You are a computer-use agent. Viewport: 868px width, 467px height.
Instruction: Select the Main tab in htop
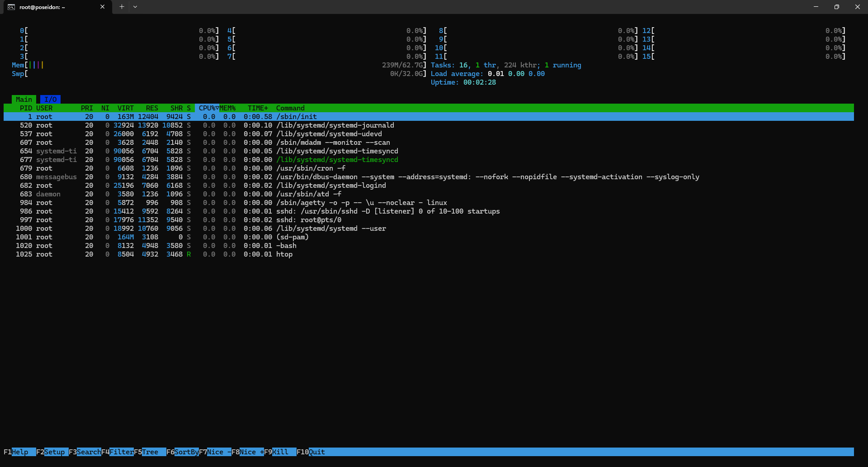24,100
